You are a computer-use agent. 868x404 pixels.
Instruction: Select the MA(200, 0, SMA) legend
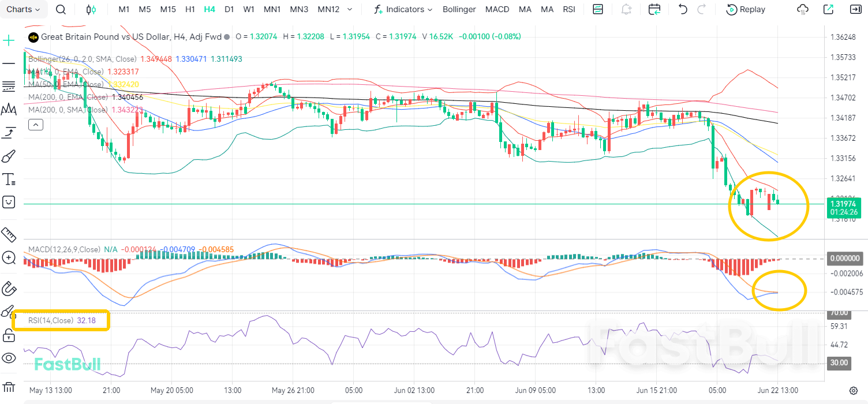click(x=68, y=110)
